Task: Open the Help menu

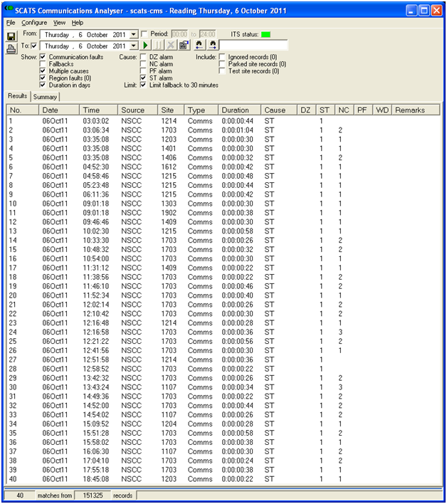Action: [x=78, y=23]
